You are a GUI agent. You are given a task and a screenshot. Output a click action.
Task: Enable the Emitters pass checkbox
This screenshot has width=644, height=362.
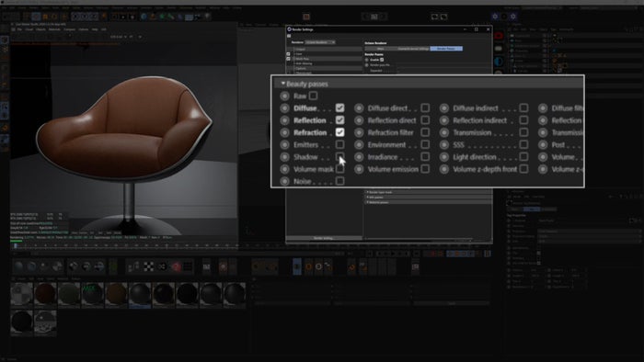pyautogui.click(x=339, y=144)
